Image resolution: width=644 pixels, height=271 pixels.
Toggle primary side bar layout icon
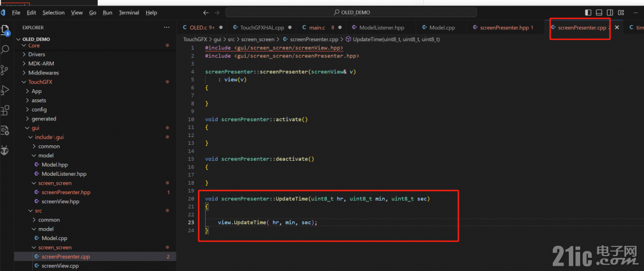tap(588, 13)
